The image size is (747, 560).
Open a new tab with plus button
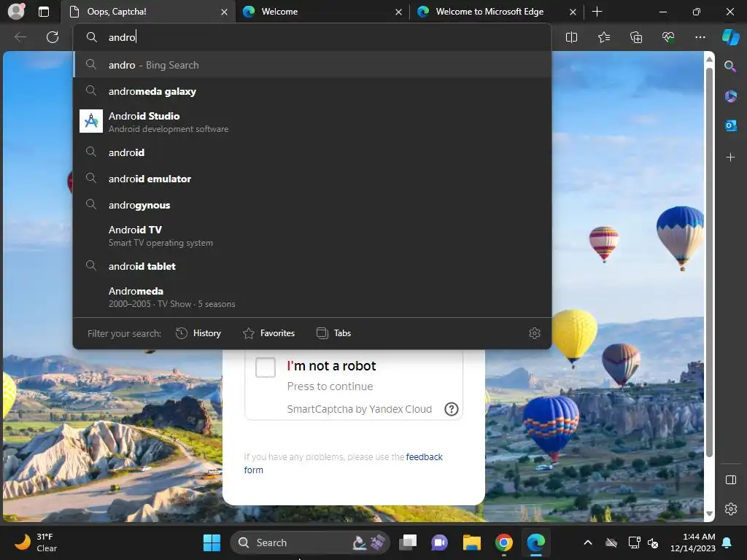(x=597, y=12)
